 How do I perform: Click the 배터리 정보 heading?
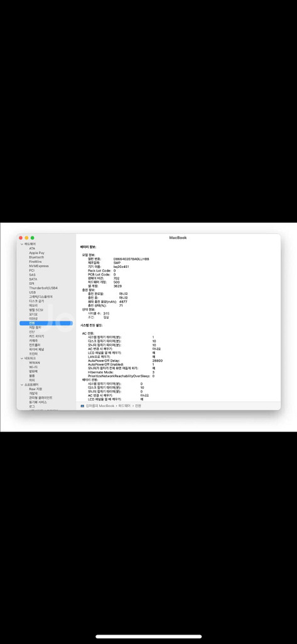[88, 247]
